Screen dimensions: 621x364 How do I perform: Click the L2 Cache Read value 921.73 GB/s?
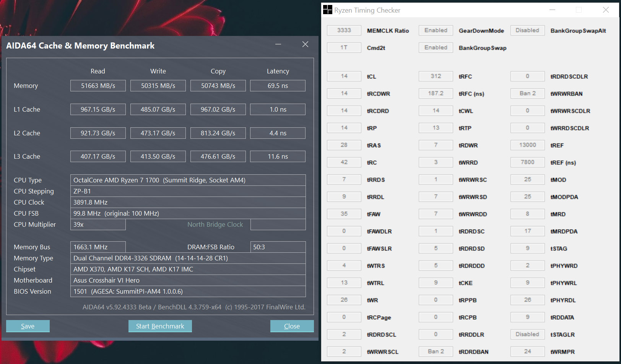(98, 133)
